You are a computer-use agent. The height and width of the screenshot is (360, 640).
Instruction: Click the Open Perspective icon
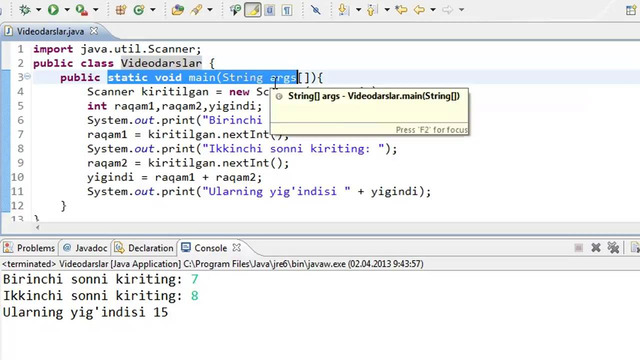pyautogui.click(x=631, y=10)
